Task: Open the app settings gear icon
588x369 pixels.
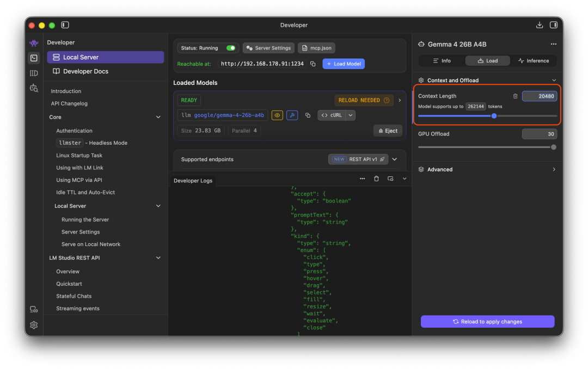Action: 34,325
